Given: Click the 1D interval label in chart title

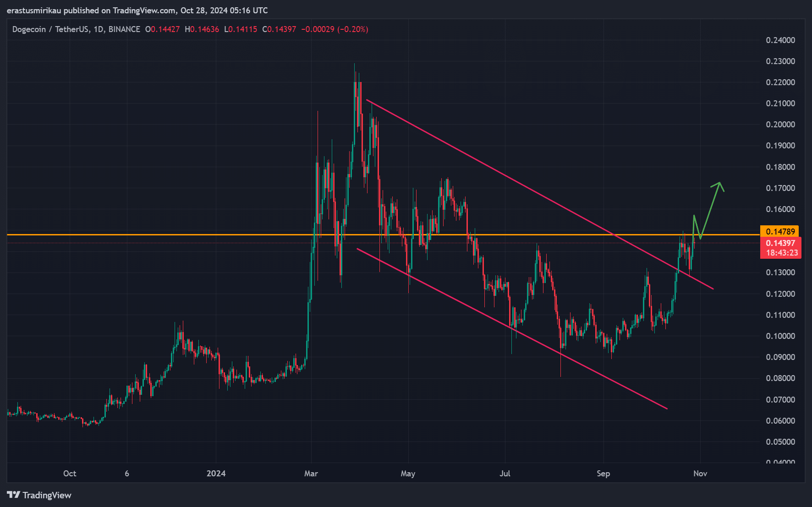Looking at the screenshot, I should (98, 29).
